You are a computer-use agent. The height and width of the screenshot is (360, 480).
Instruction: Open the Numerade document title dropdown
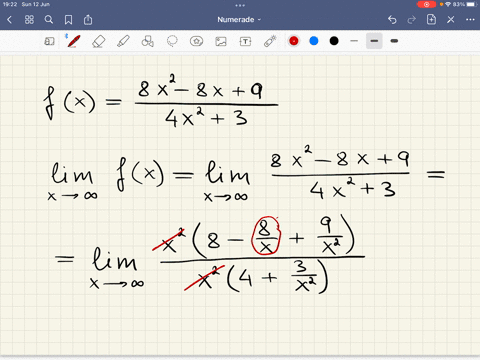239,20
